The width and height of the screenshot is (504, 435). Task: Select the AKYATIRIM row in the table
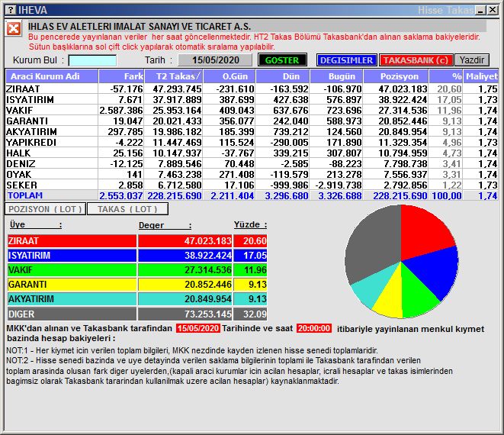(252, 131)
